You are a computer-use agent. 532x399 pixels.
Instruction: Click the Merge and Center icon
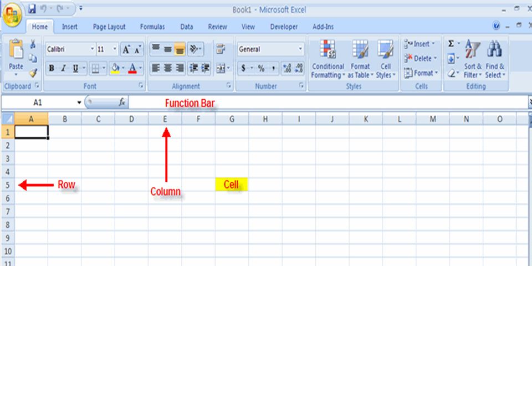point(221,69)
